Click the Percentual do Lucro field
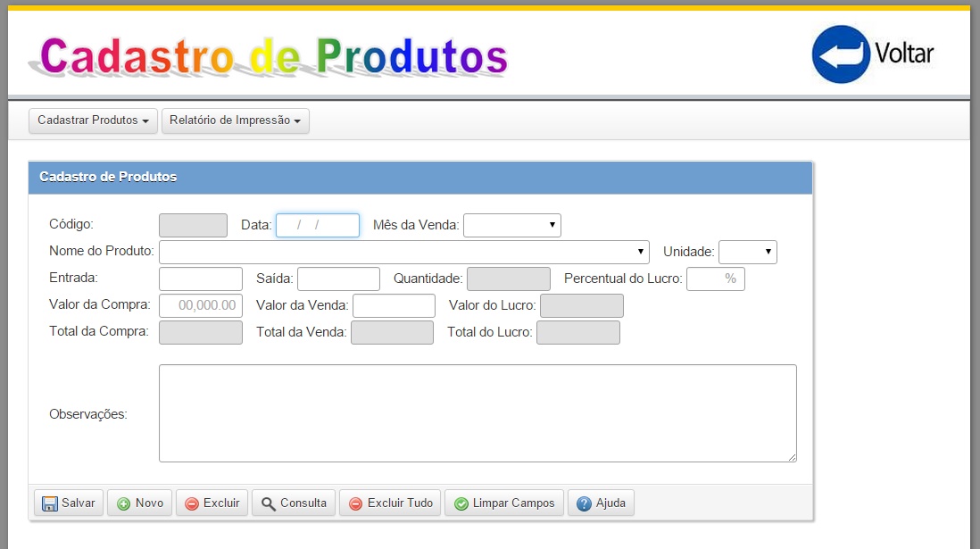Image resolution: width=980 pixels, height=549 pixels. point(715,279)
